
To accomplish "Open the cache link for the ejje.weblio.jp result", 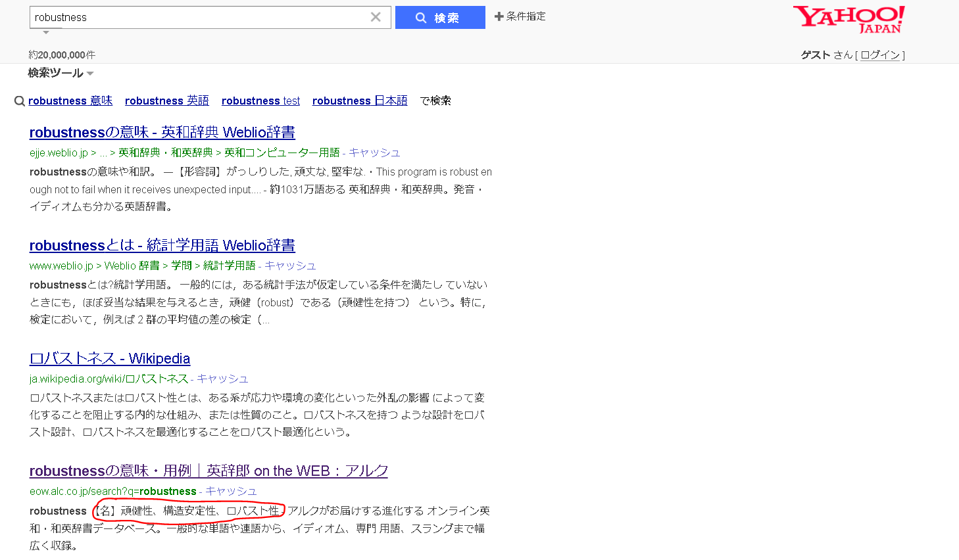I will tap(374, 152).
